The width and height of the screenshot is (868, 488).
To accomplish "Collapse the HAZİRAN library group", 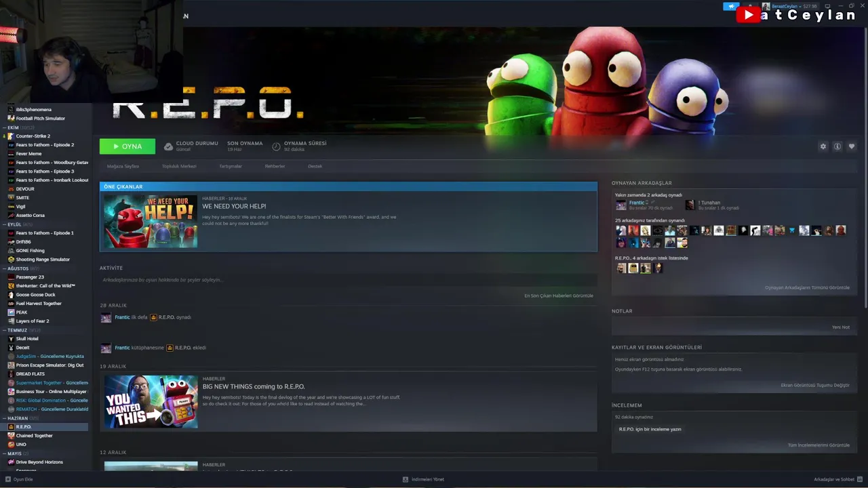I will click(5, 418).
